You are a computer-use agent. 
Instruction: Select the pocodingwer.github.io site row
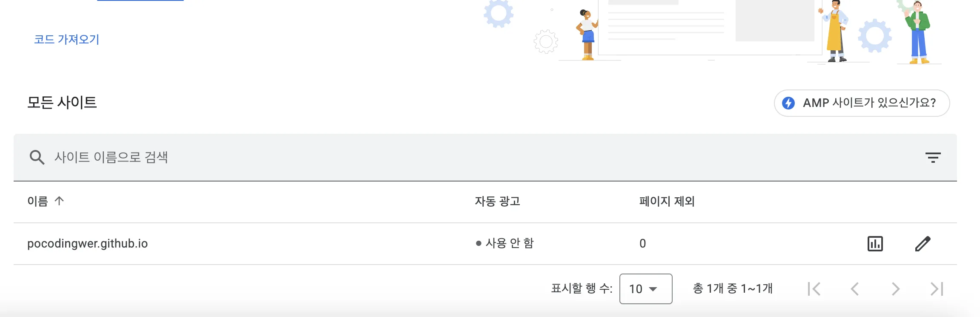pos(485,244)
